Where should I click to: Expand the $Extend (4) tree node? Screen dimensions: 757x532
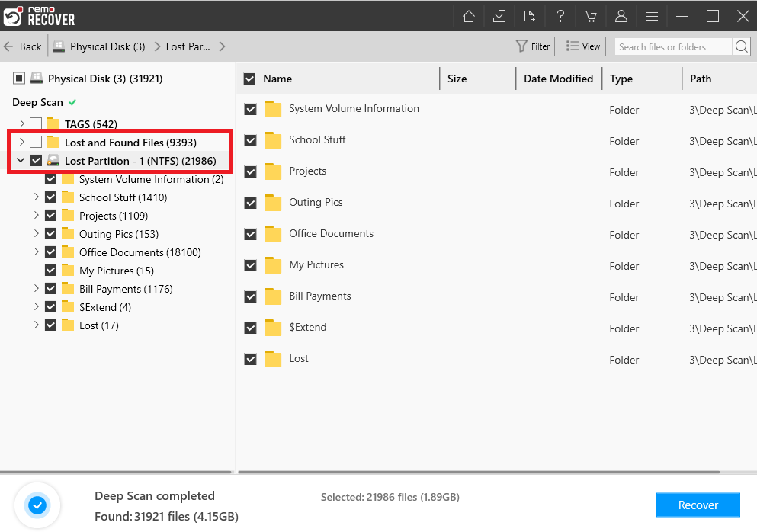(x=36, y=307)
